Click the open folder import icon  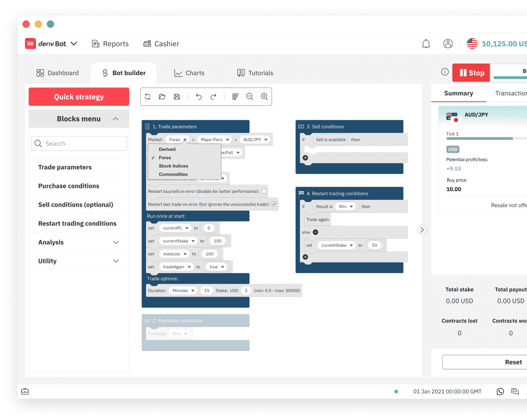pyautogui.click(x=162, y=97)
